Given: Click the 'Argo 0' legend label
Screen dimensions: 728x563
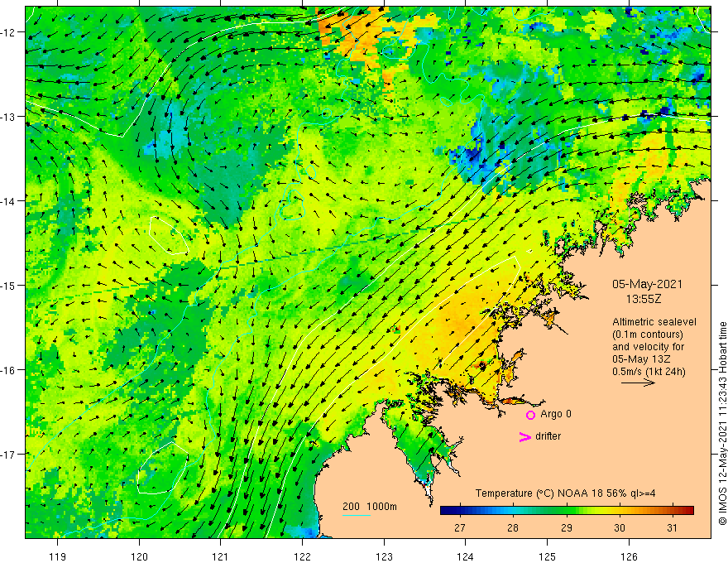Looking at the screenshot, I should tap(556, 414).
